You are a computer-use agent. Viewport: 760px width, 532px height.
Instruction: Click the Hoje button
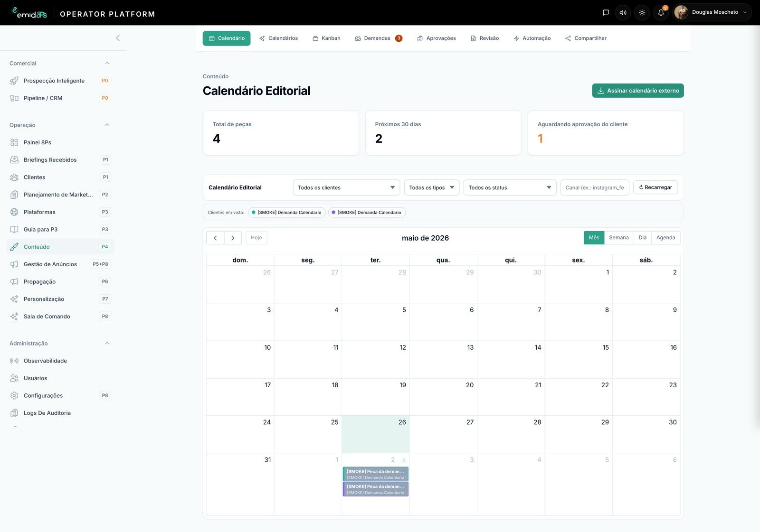pos(256,238)
